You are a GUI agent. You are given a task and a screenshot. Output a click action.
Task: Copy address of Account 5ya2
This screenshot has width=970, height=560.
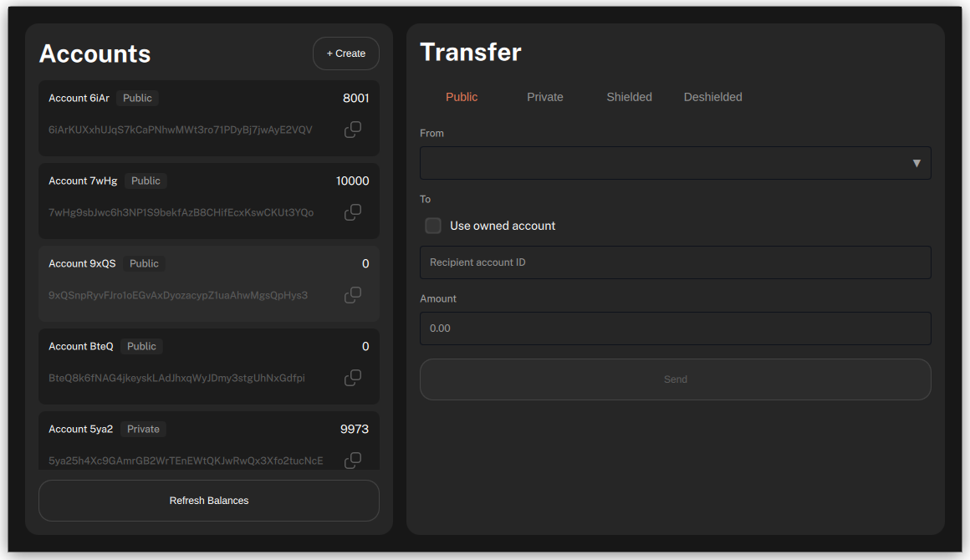[353, 461]
